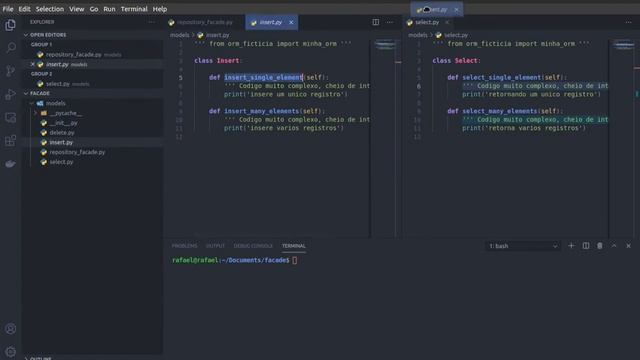Viewport: 640px width, 360px height.
Task: Switch to the insert.py editor tab
Action: tap(271, 22)
